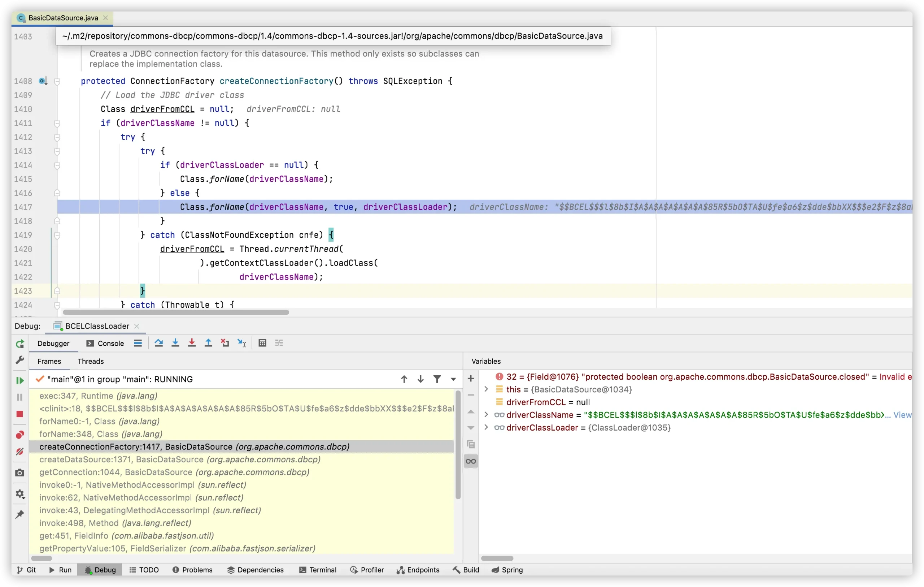The image size is (924, 587).
Task: Click the Evaluate Expression calculator icon
Action: coord(262,343)
